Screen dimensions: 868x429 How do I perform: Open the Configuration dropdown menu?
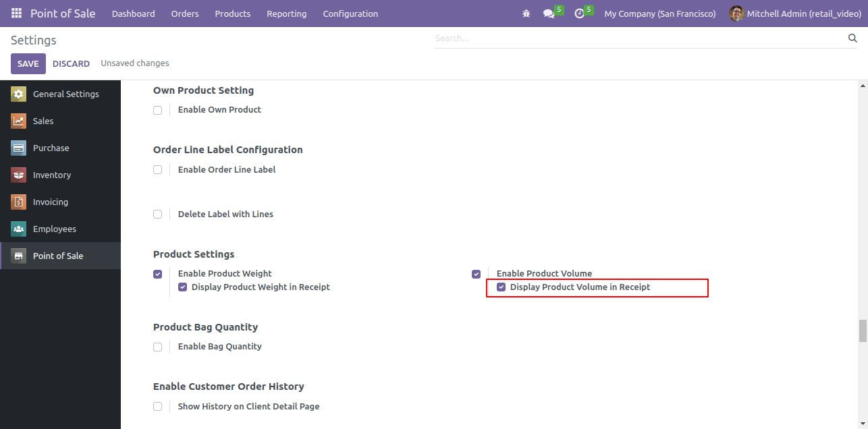pyautogui.click(x=350, y=13)
